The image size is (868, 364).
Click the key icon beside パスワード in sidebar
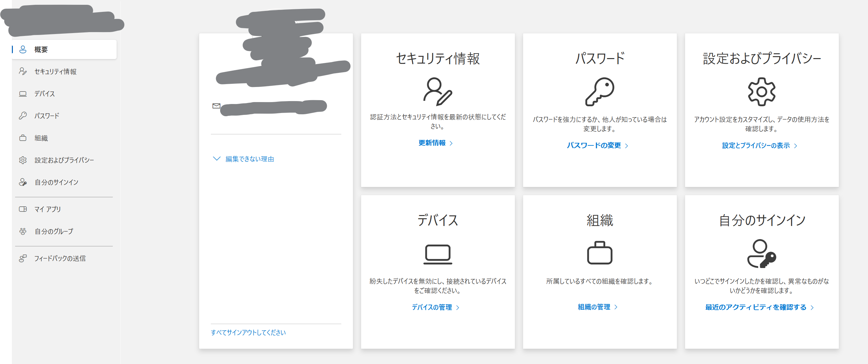tap(22, 116)
